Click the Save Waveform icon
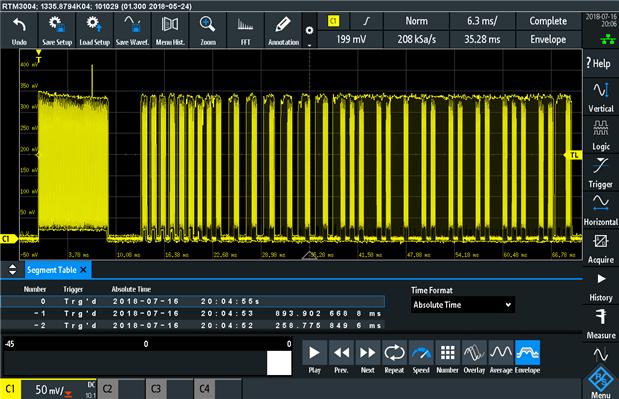 132,31
